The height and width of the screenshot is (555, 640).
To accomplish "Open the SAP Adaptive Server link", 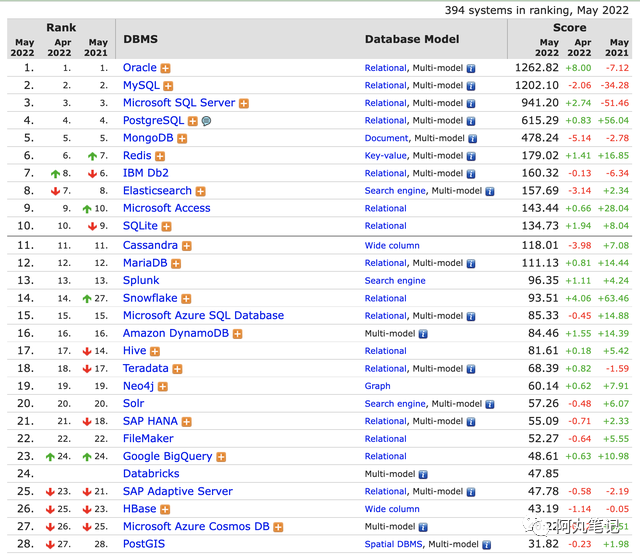I will click(178, 491).
